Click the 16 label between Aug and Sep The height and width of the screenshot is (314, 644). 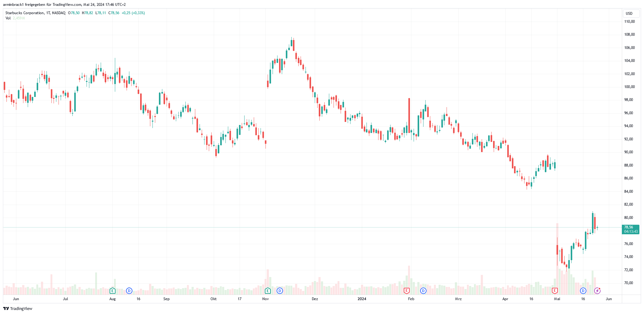point(138,299)
